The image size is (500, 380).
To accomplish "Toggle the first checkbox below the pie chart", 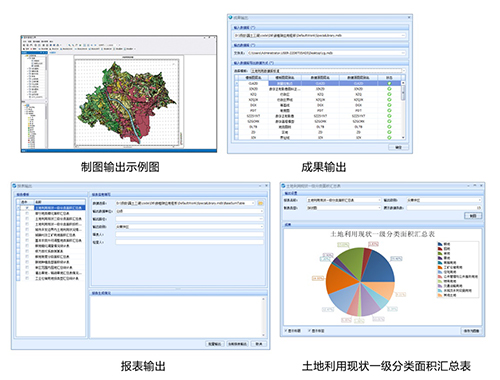I will coord(286,331).
